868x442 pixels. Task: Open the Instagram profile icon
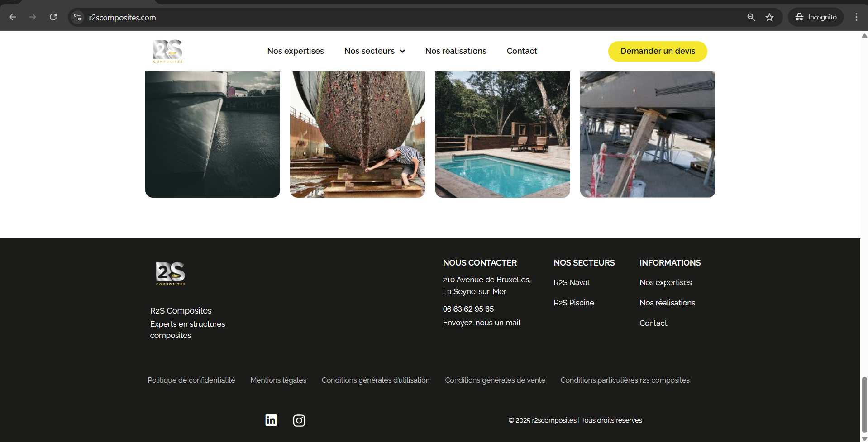pos(299,420)
